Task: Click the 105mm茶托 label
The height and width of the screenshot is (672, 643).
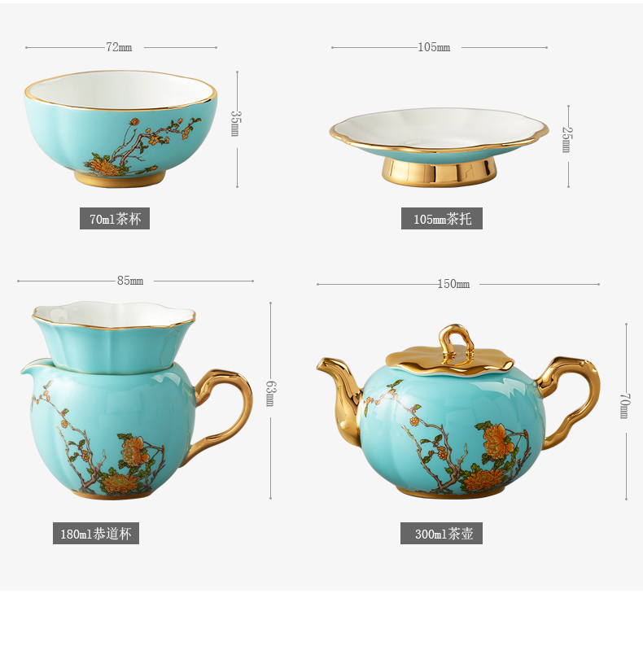Action: click(x=441, y=219)
